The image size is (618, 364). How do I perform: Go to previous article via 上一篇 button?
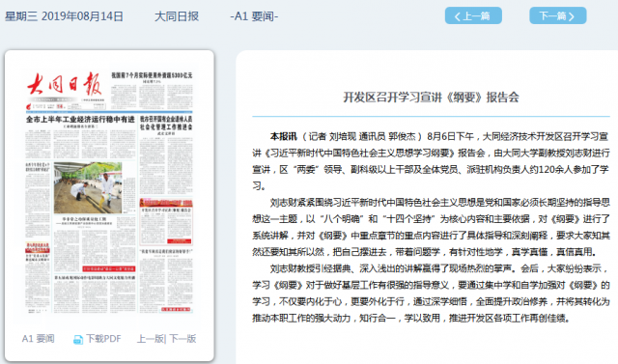(473, 15)
